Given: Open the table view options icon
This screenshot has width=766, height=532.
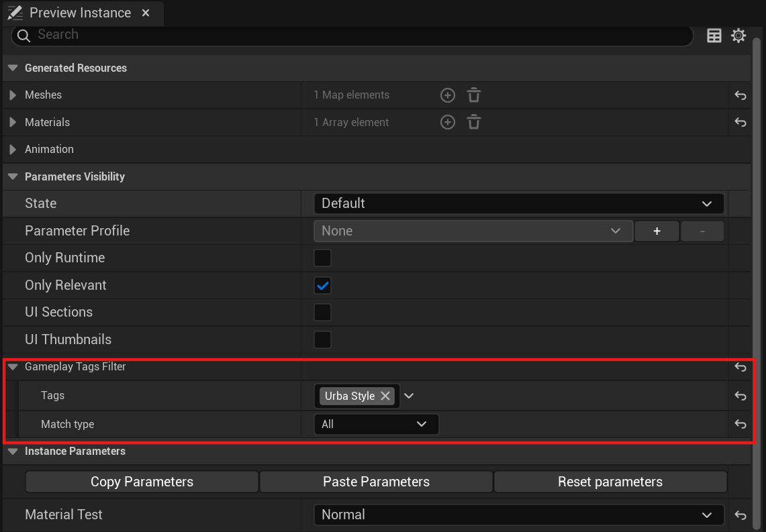Looking at the screenshot, I should [714, 36].
